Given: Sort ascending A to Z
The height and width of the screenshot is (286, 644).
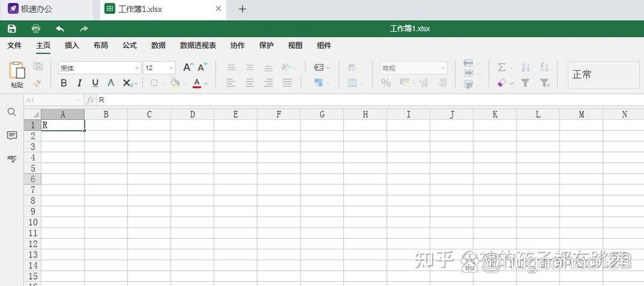Looking at the screenshot, I should coord(526,68).
